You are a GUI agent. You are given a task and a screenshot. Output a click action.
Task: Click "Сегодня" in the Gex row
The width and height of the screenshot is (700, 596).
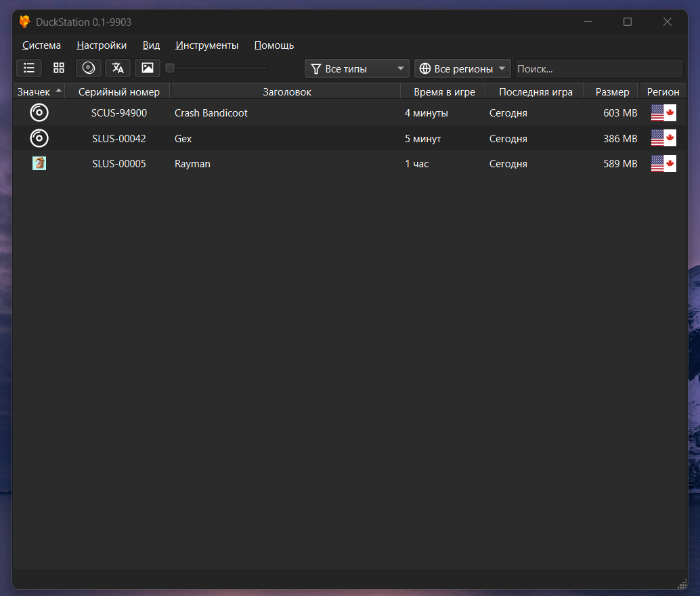pyautogui.click(x=508, y=138)
